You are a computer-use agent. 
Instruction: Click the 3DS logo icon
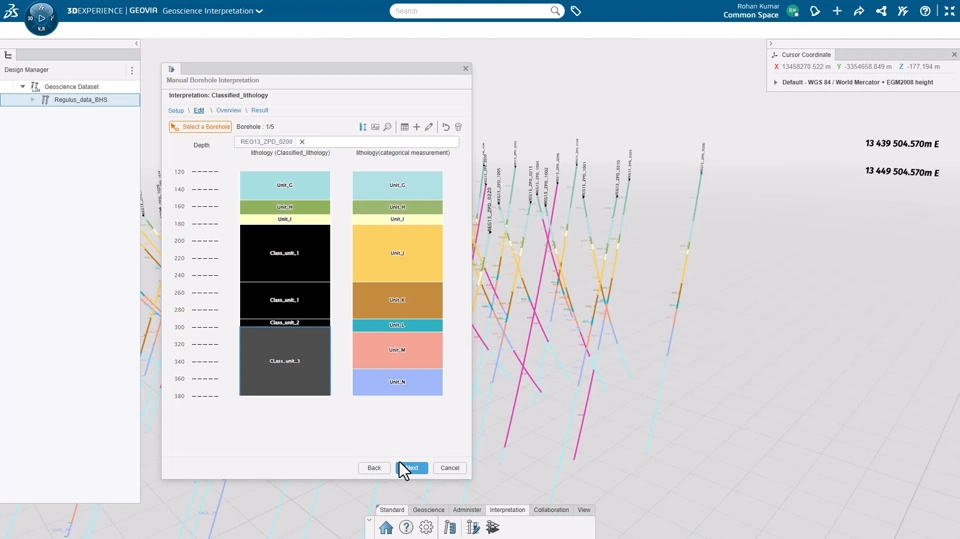point(11,10)
